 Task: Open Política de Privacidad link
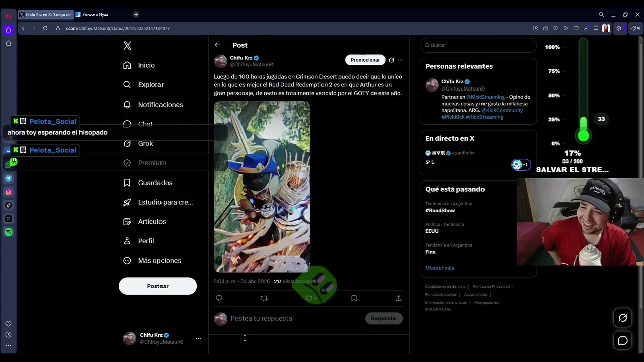[492, 287]
